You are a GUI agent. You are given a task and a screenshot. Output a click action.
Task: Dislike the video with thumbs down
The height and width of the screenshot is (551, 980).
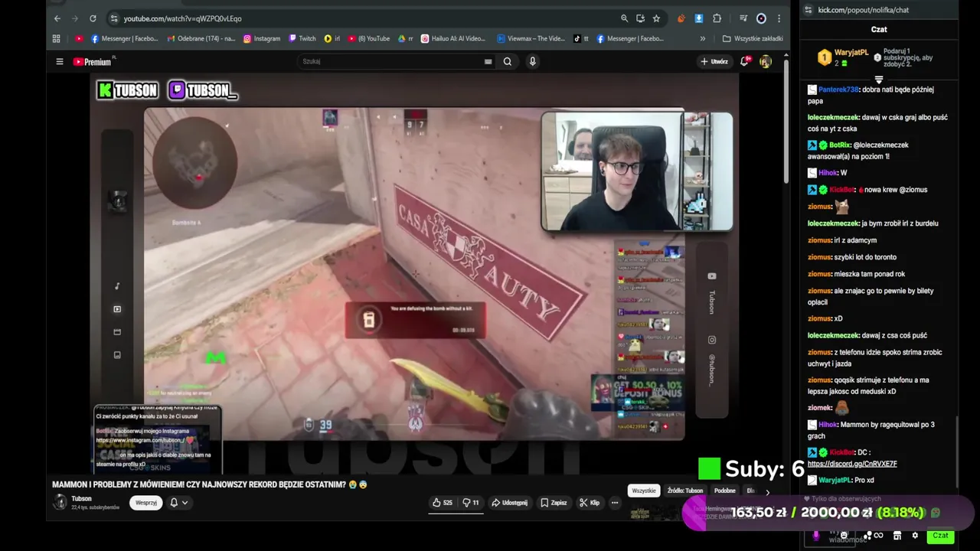click(x=470, y=503)
